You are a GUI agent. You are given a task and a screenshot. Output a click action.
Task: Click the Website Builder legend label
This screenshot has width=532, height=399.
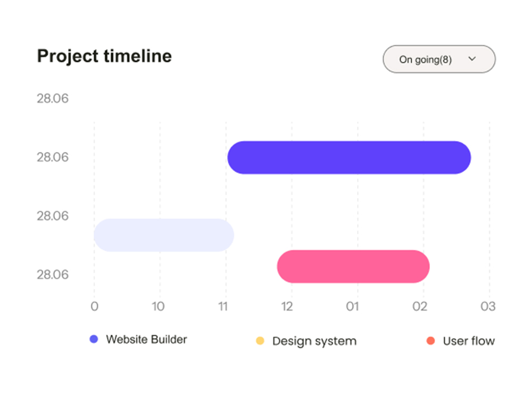click(x=146, y=339)
